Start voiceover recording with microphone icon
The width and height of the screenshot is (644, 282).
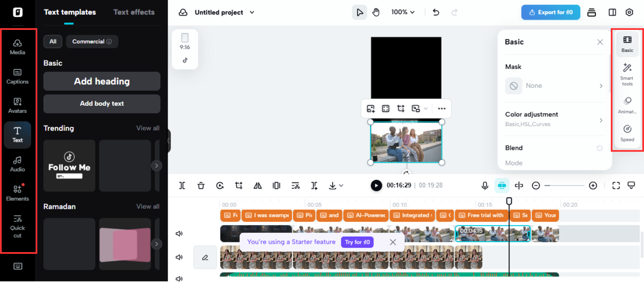coord(485,186)
